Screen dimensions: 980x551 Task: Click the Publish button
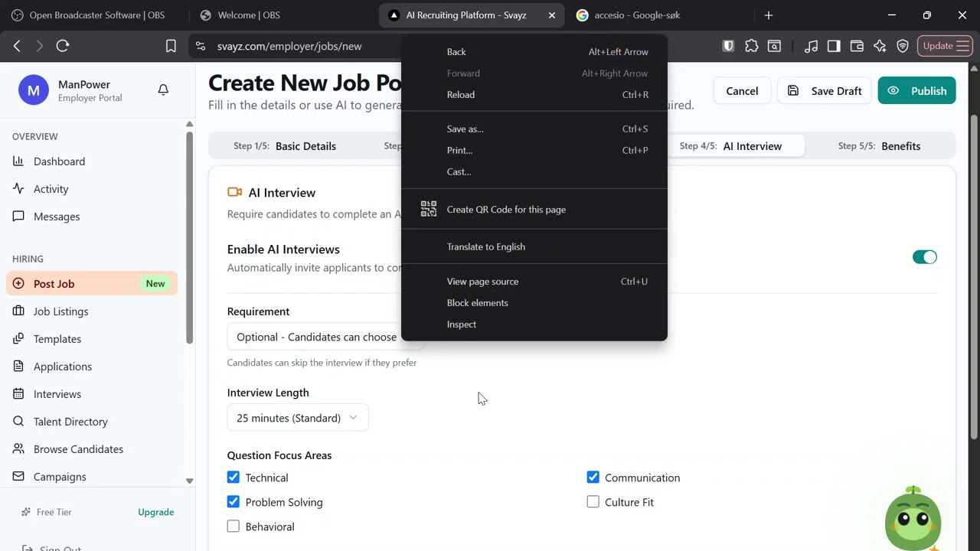[x=916, y=91]
